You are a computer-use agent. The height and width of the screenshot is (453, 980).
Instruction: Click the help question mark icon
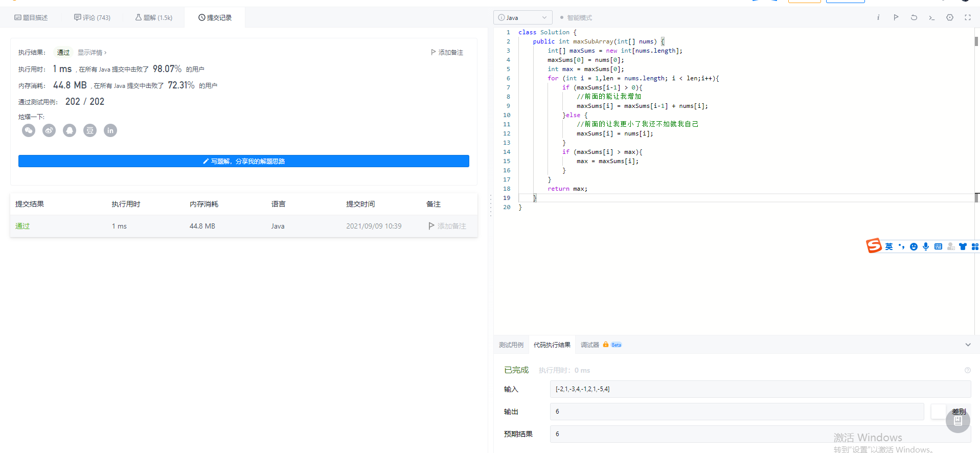coord(967,370)
